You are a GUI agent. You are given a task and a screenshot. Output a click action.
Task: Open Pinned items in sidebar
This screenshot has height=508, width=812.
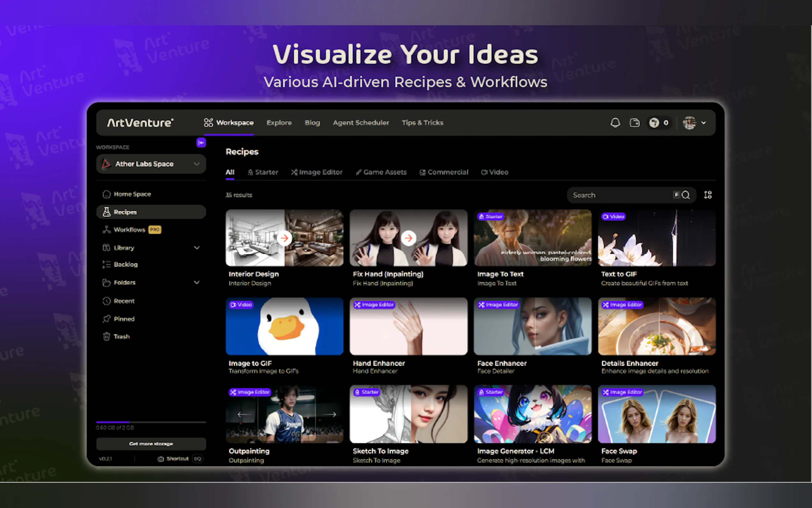click(x=123, y=319)
